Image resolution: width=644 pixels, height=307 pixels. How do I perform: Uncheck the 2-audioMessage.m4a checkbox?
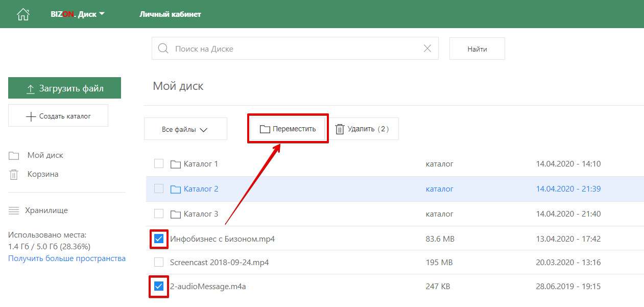coord(159,286)
